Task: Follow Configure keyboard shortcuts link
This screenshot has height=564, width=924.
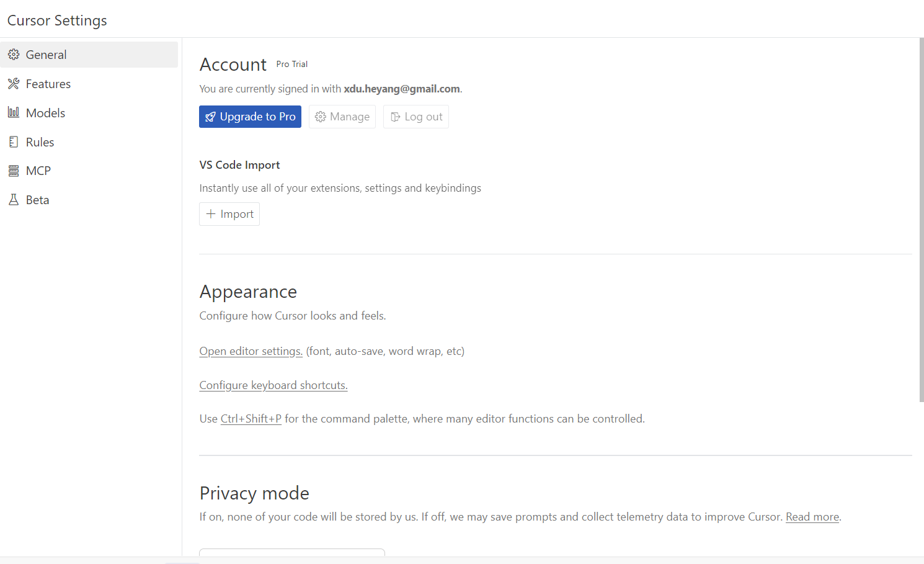Action: pos(273,385)
